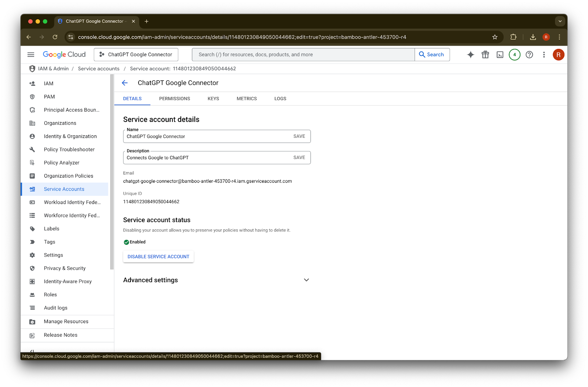
Task: Click the sidebar scrollbar
Action: pos(112,172)
